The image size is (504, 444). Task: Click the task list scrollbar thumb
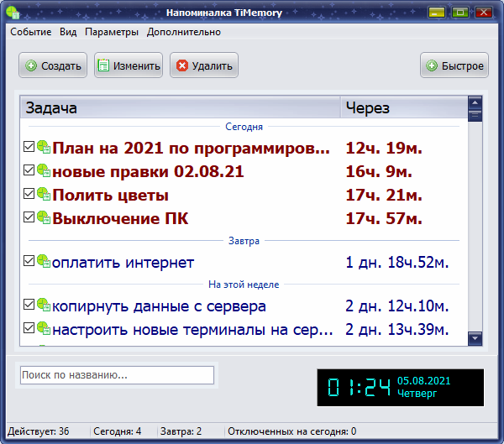pyautogui.click(x=475, y=115)
